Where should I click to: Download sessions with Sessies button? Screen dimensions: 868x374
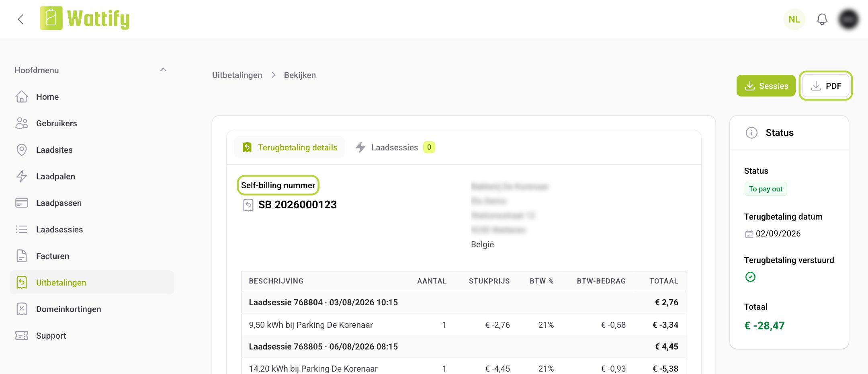coord(766,86)
